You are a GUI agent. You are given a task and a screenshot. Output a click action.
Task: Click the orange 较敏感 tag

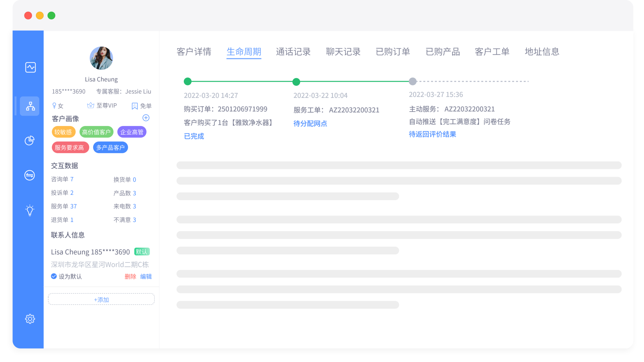63,132
